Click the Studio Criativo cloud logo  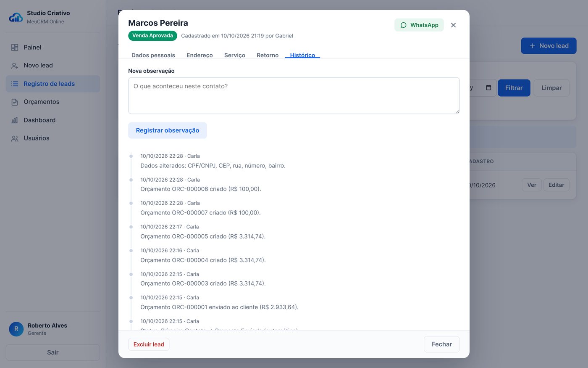point(16,17)
